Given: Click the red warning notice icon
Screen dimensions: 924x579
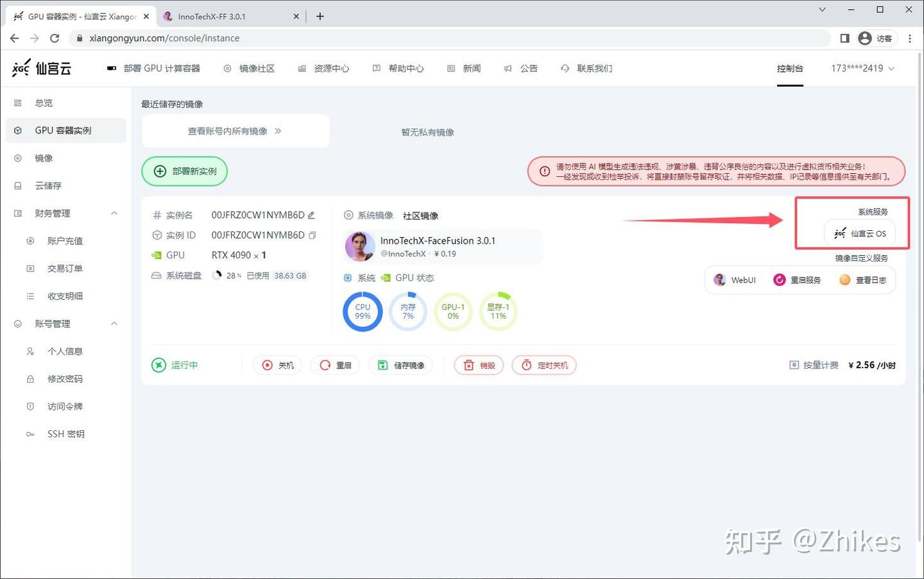Looking at the screenshot, I should (x=545, y=171).
